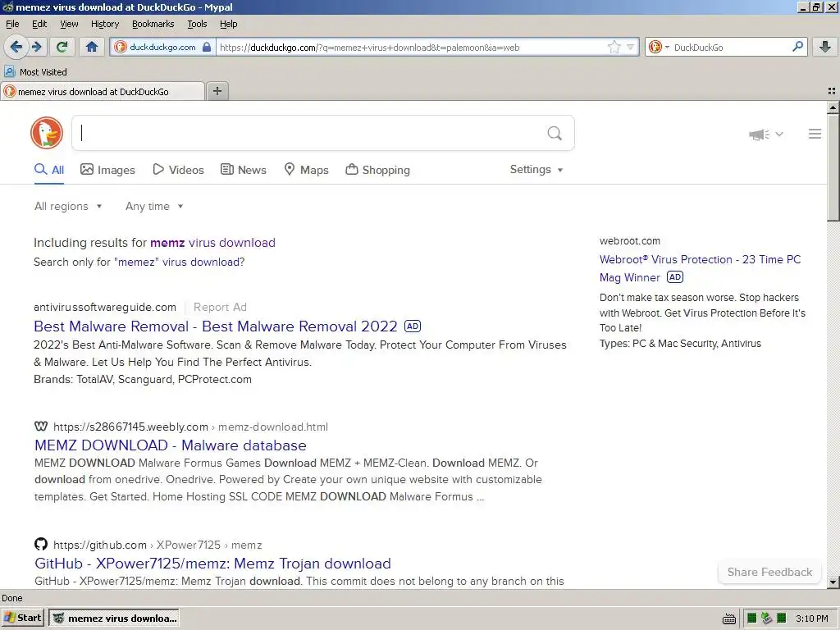This screenshot has height=630, width=840.
Task: Click the keyboard icon in system tray
Action: point(728,619)
